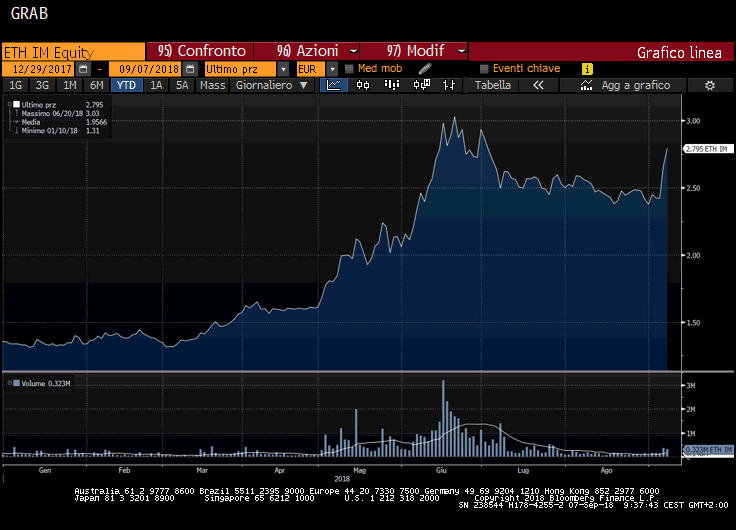Click the pencil annotation tool icon
The width and height of the screenshot is (736, 530).
point(425,68)
